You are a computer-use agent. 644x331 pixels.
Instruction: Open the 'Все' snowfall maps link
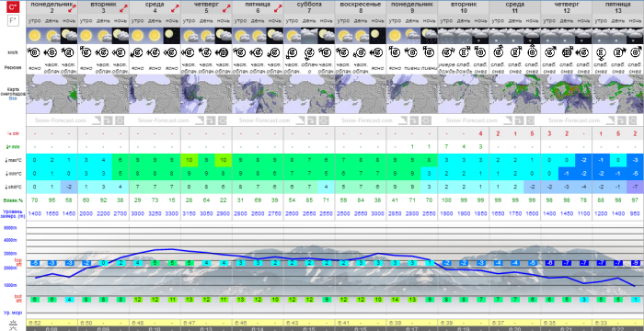[x=13, y=98]
